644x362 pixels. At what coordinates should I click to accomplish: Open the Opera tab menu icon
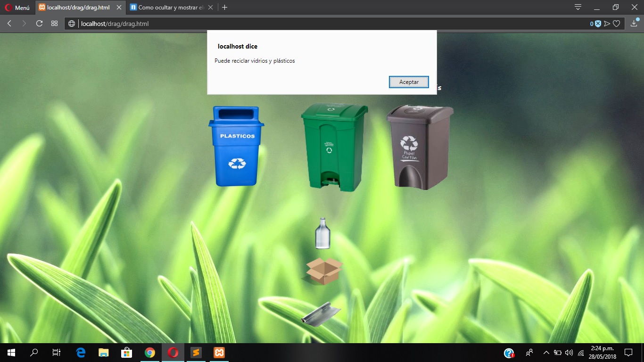pyautogui.click(x=578, y=7)
